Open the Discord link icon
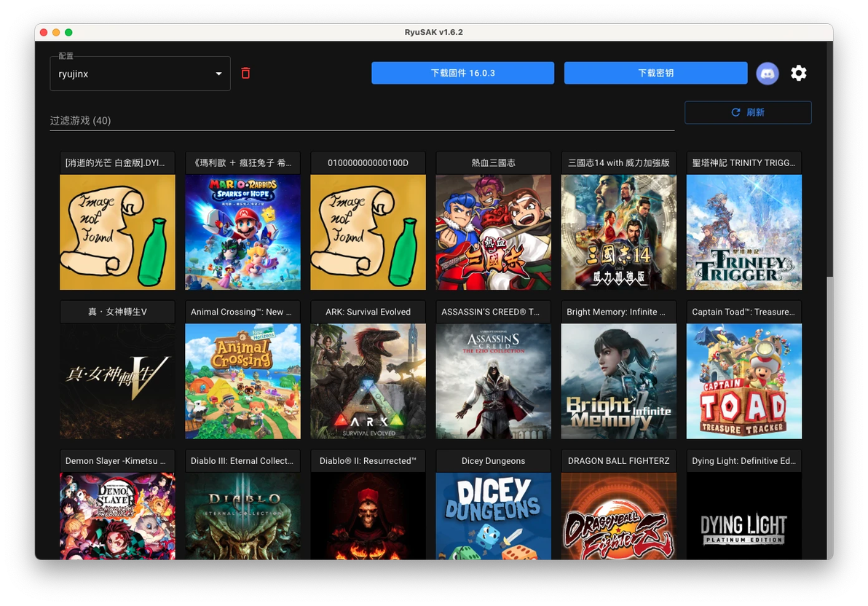The image size is (868, 606). [x=768, y=73]
